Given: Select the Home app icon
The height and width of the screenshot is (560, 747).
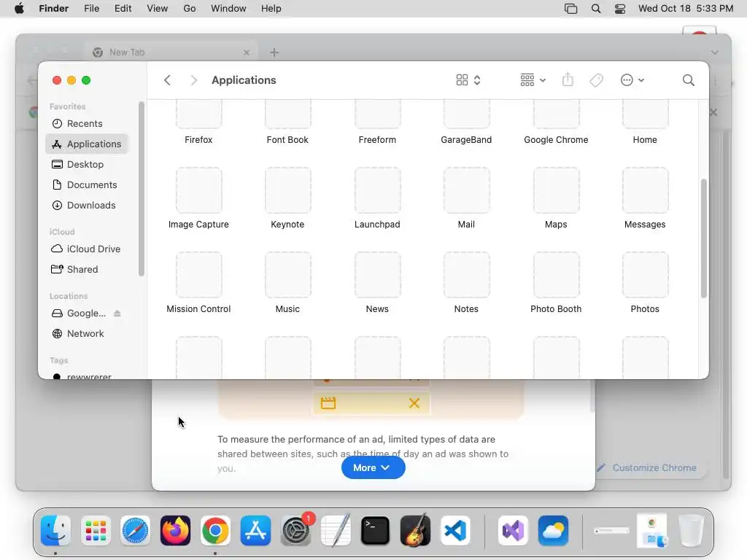Looking at the screenshot, I should click(645, 114).
